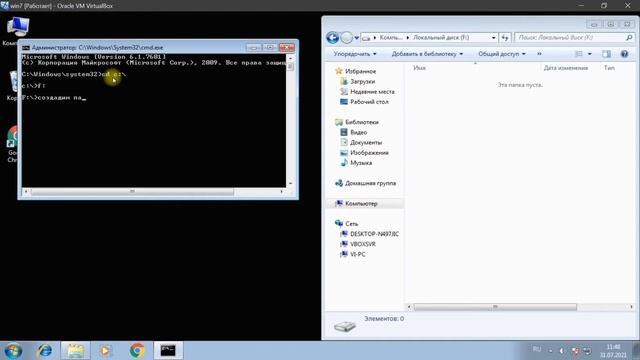Open Видео library
The height and width of the screenshot is (360, 640).
(358, 132)
